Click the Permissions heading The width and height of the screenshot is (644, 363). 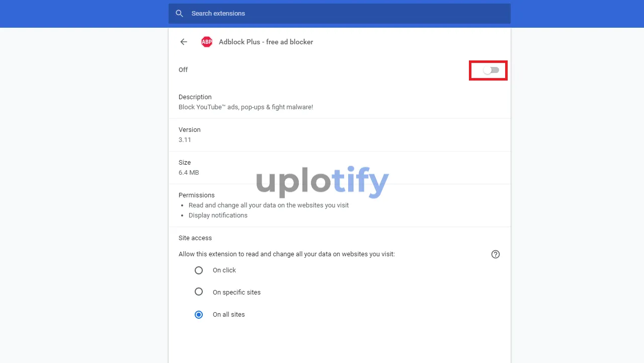(197, 195)
